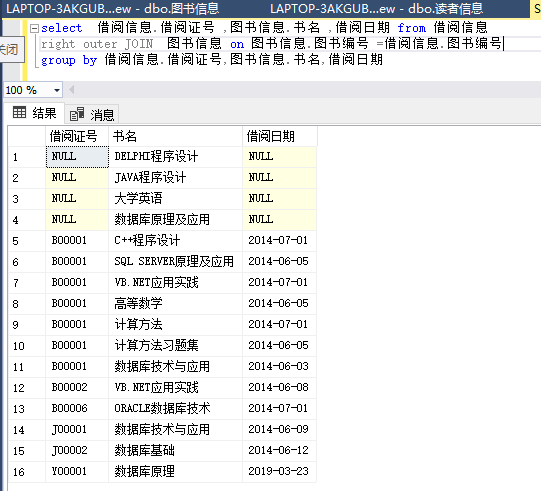Select cell 计算方法习题集
Viewport: 541px width, 491px height.
(x=176, y=346)
